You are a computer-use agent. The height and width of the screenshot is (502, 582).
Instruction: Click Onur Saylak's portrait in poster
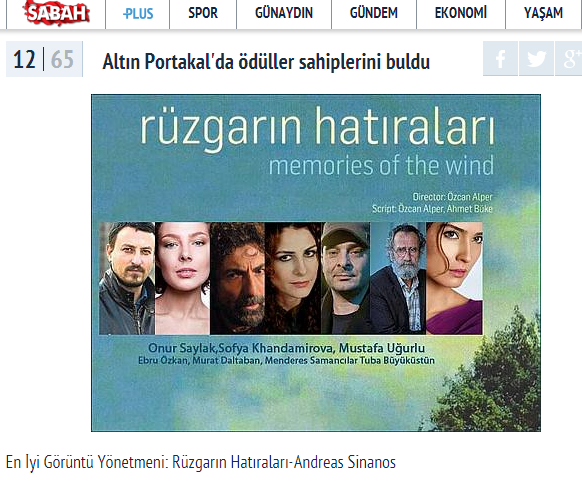127,278
